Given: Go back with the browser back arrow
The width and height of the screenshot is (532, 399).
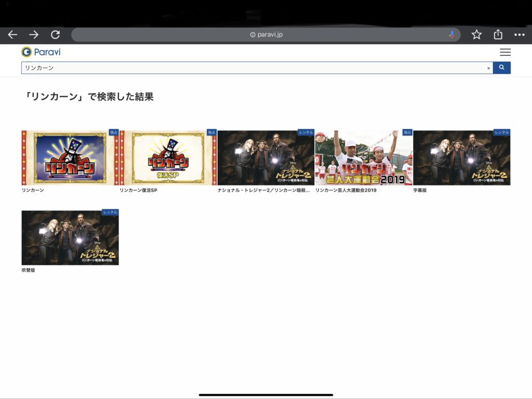Looking at the screenshot, I should click(x=12, y=35).
